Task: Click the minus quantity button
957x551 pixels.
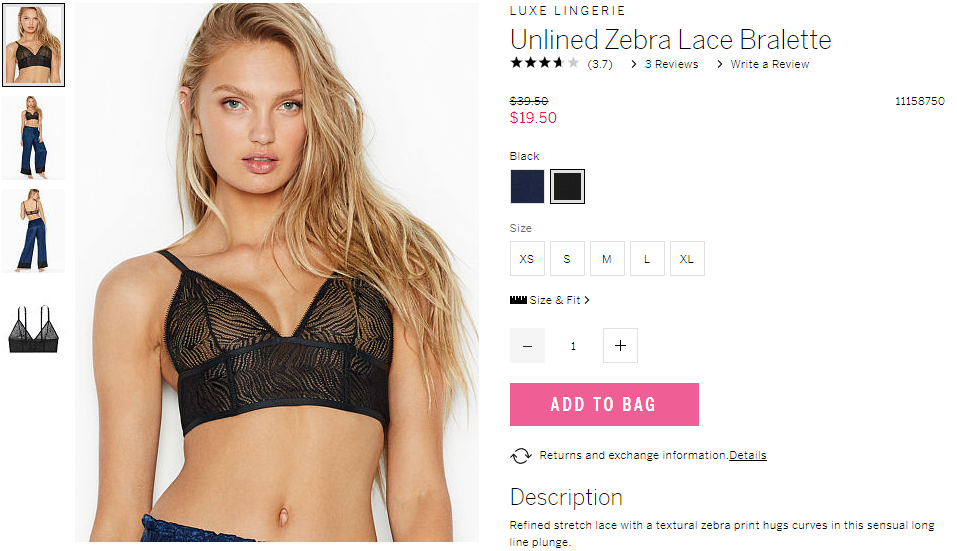Action: pyautogui.click(x=527, y=345)
